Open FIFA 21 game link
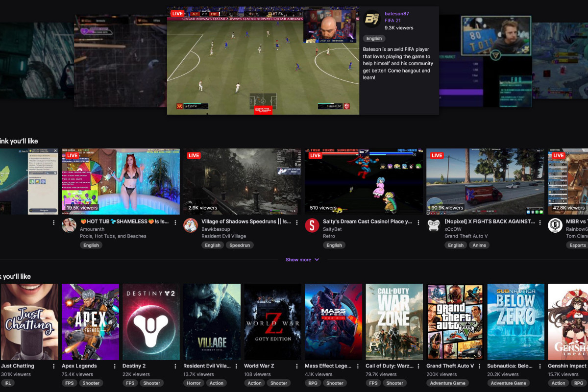Screen dimensions: 588x392 pos(392,21)
